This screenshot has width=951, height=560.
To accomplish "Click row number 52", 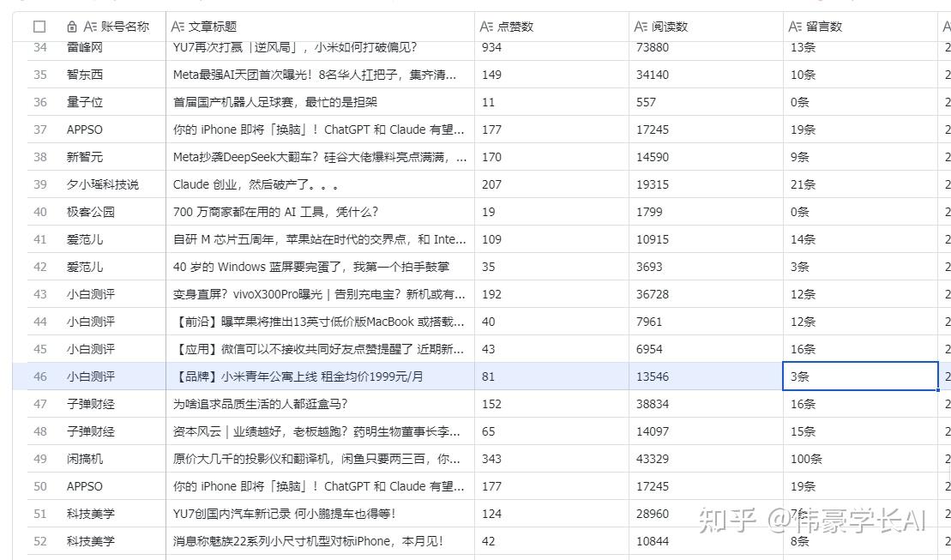I will 40,541.
